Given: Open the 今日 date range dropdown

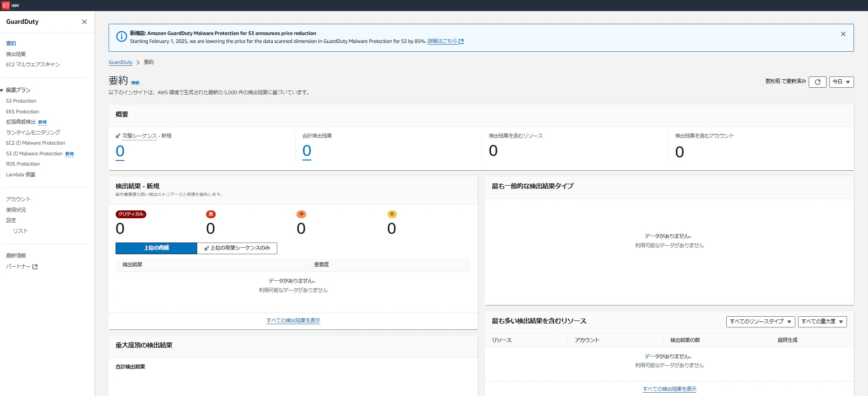Looking at the screenshot, I should [841, 82].
